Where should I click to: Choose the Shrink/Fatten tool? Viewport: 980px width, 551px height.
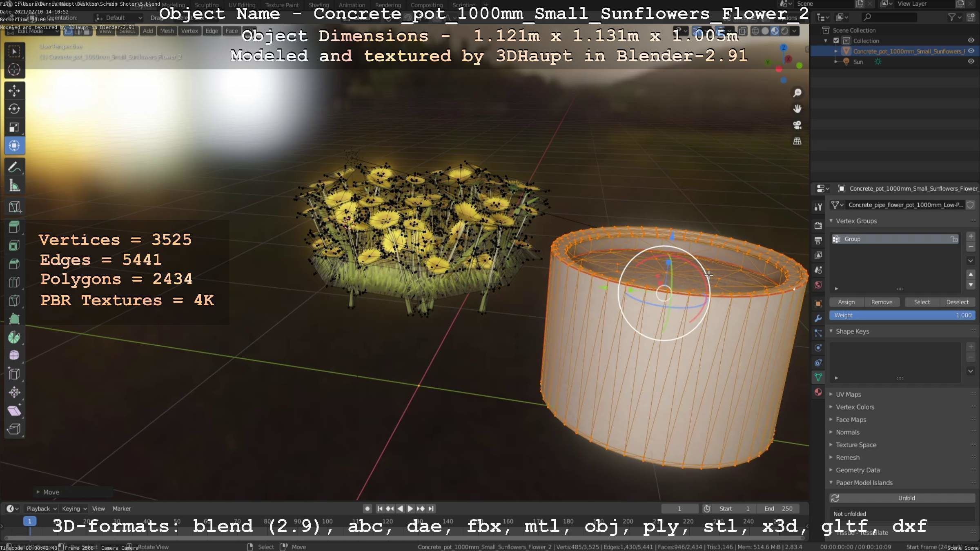14,392
